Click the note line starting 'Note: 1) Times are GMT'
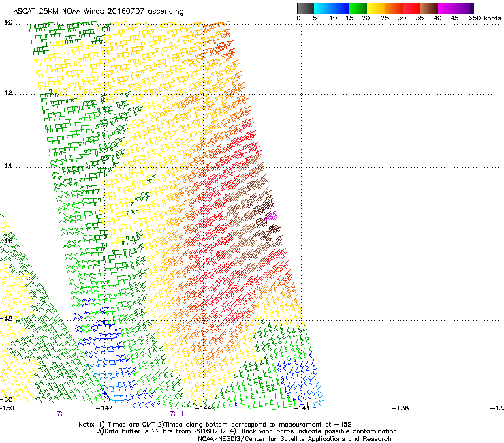Image resolution: width=504 pixels, height=443 pixels. click(215, 425)
